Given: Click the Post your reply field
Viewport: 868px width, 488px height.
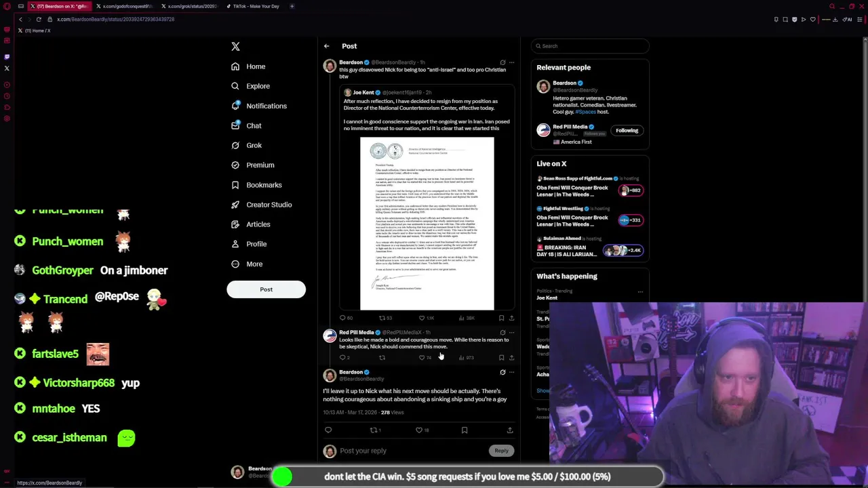Looking at the screenshot, I should [x=412, y=451].
